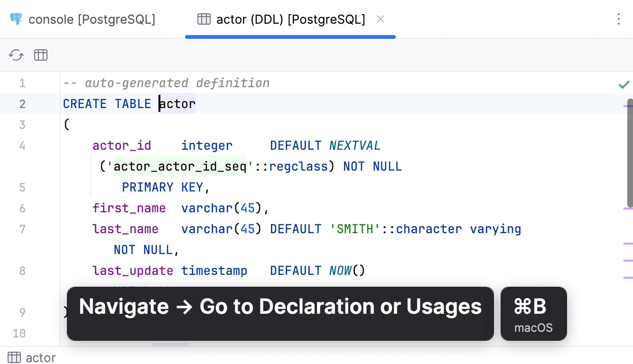Click the NEXTVAL function name
Screen dimensions: 633x364
pos(355,146)
